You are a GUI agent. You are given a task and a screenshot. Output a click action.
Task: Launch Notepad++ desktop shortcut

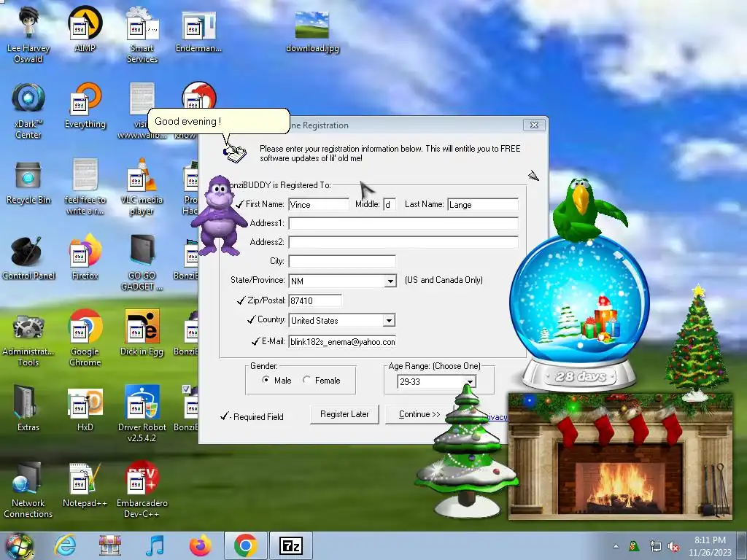(x=85, y=485)
